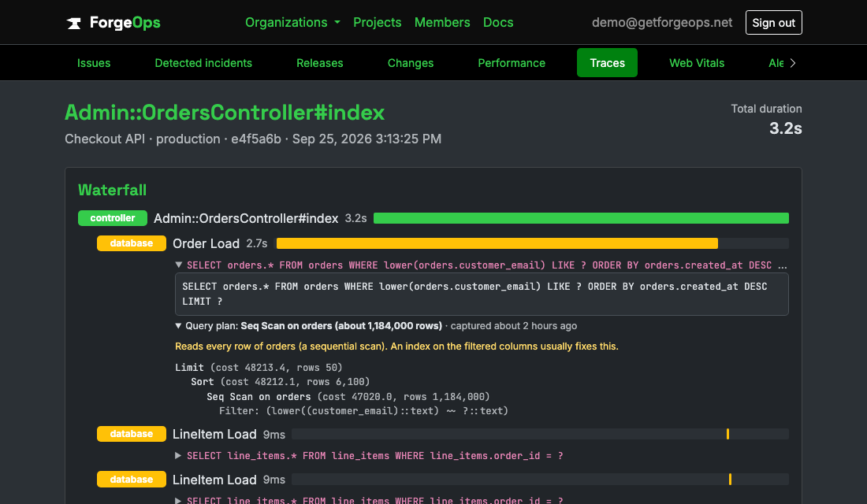Click the Sign out button
867x504 pixels.
773,23
